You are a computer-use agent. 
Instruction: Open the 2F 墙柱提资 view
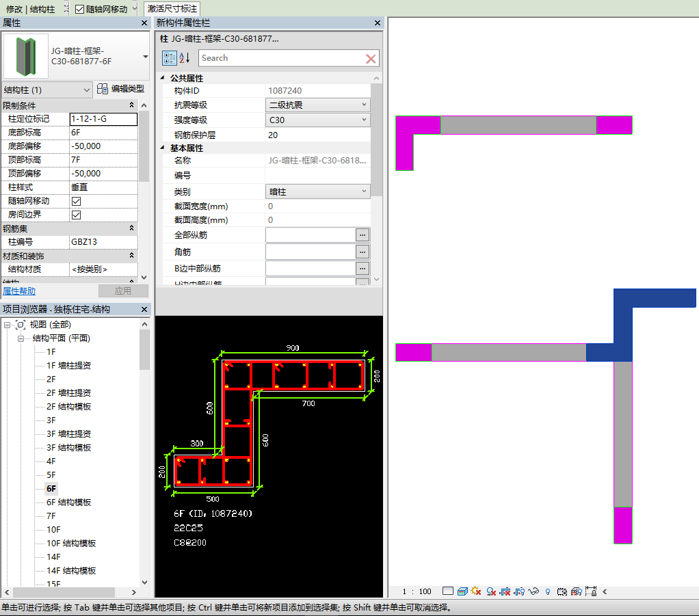click(68, 393)
